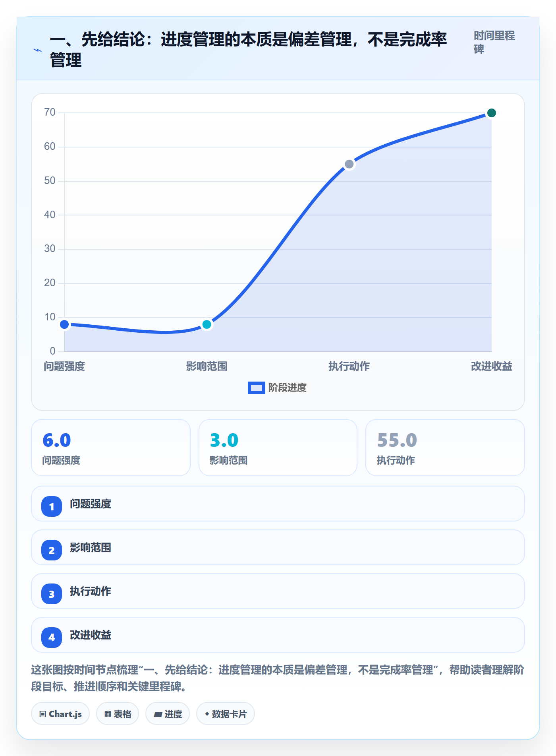Open the 3.0 影响范围 data card
Viewport: 556px width, 756px height.
(278, 448)
